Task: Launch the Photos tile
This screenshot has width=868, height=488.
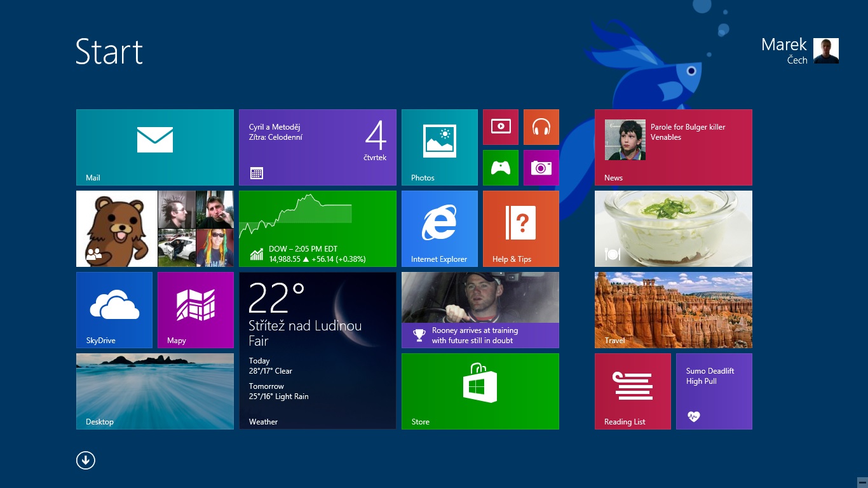Action: pyautogui.click(x=440, y=147)
